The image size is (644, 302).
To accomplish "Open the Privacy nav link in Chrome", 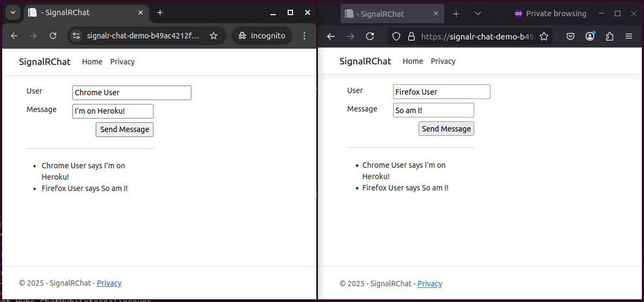I will pos(122,62).
